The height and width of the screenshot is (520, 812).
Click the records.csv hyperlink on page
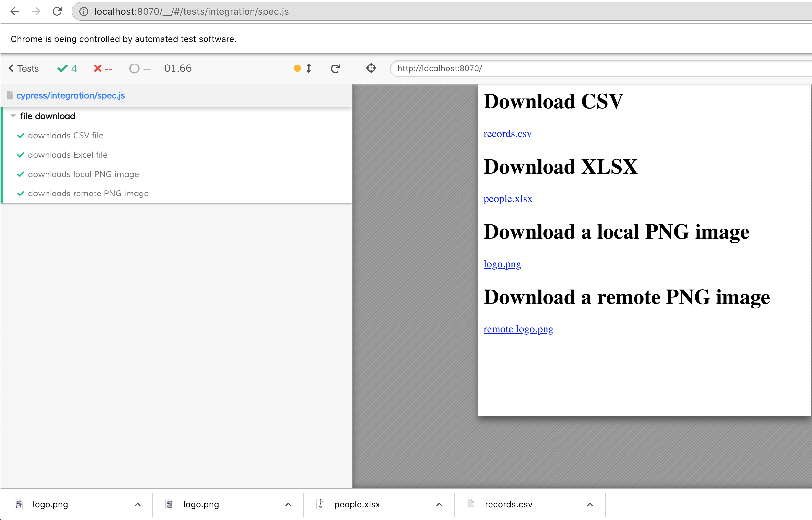[507, 134]
